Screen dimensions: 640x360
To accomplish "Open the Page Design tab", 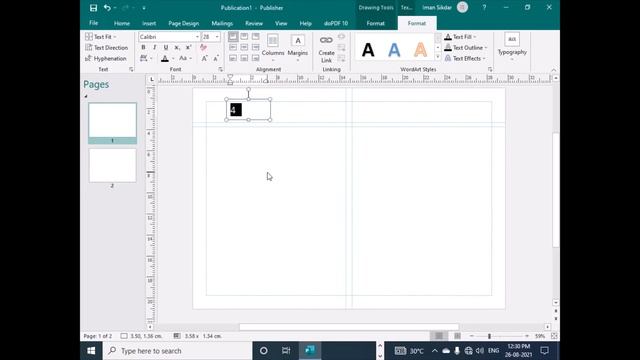I will 184,23.
